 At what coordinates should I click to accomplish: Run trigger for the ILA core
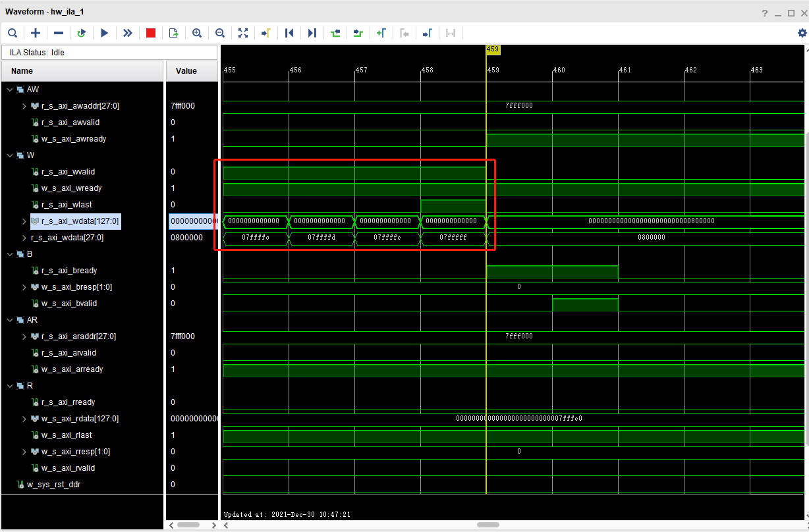105,33
